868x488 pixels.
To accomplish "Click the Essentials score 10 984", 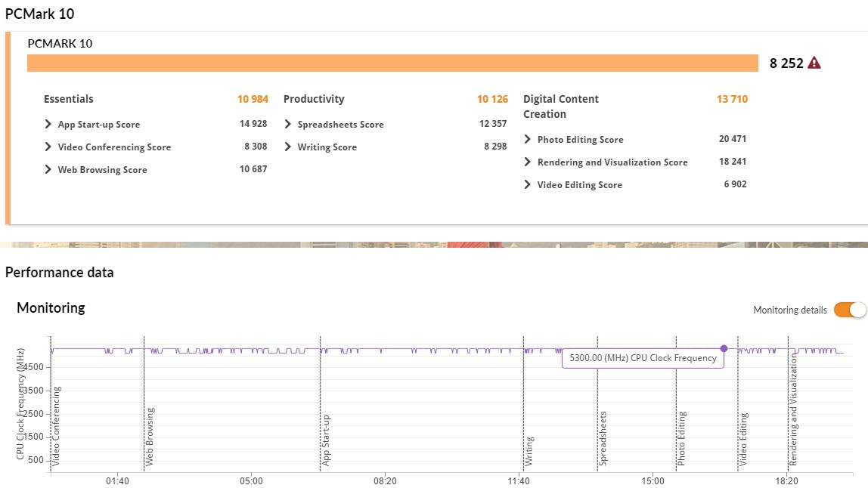I will [253, 99].
